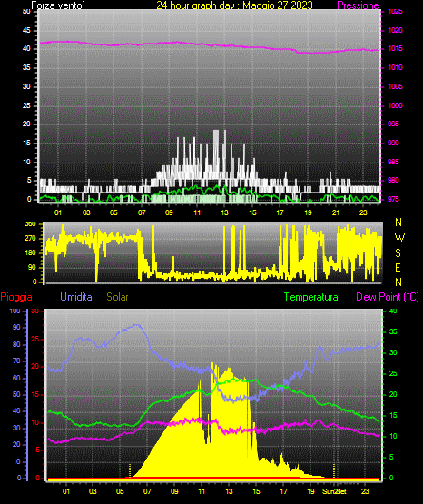The image size is (423, 504).
Task: Click hour 07 on the bottom graph axis
Action: point(147,491)
